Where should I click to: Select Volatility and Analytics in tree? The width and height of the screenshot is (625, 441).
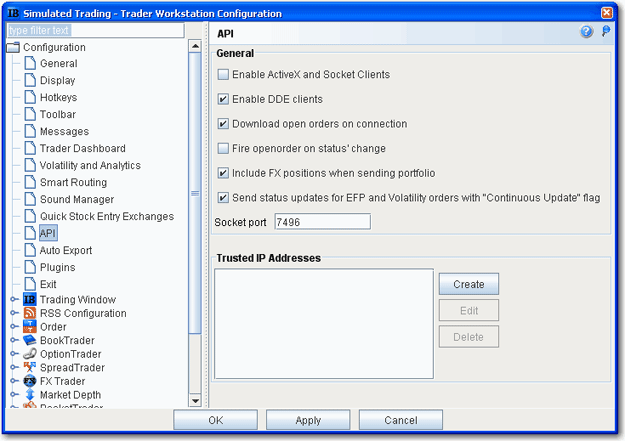[90, 165]
